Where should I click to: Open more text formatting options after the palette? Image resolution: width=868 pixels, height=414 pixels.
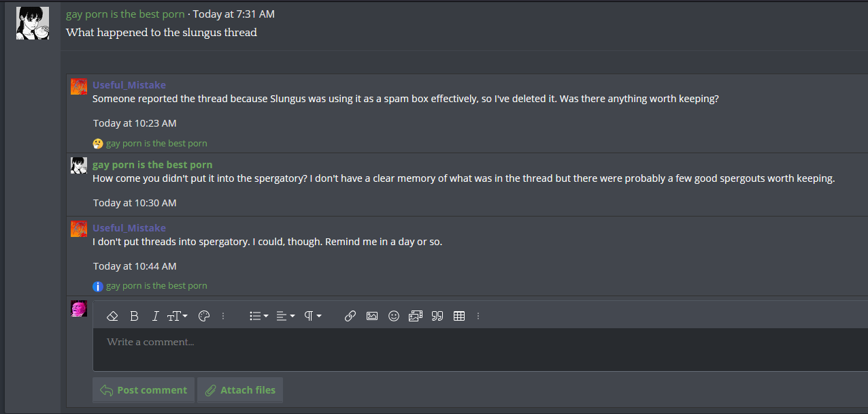pos(223,316)
